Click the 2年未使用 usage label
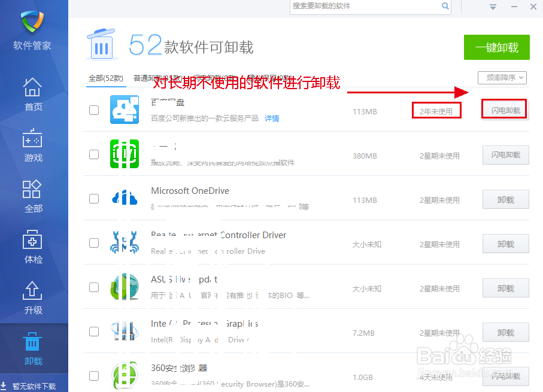Image resolution: width=543 pixels, height=392 pixels. click(436, 111)
